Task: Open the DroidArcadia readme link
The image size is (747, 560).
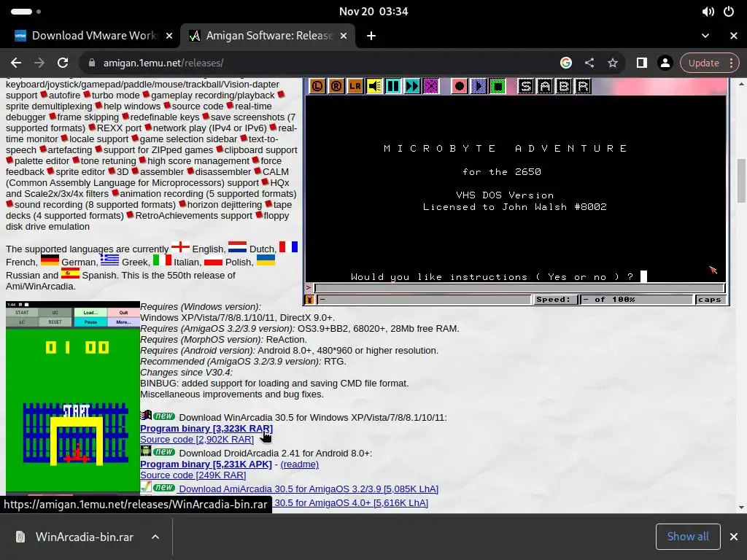Action: point(300,464)
